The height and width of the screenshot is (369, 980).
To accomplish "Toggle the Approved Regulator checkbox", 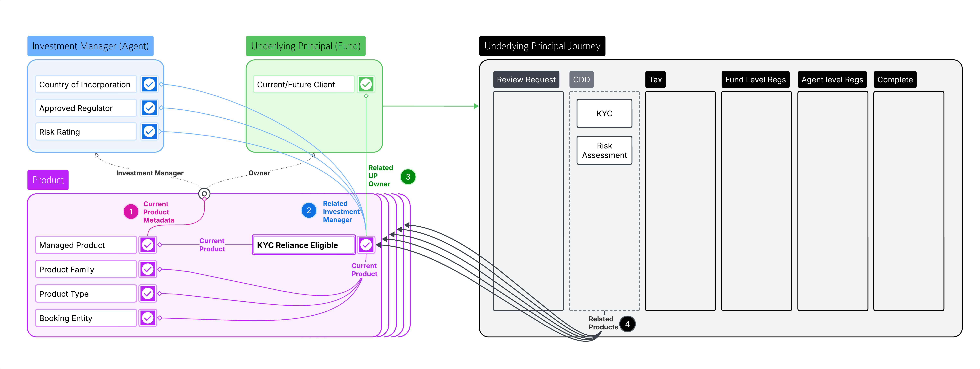I will coord(149,108).
